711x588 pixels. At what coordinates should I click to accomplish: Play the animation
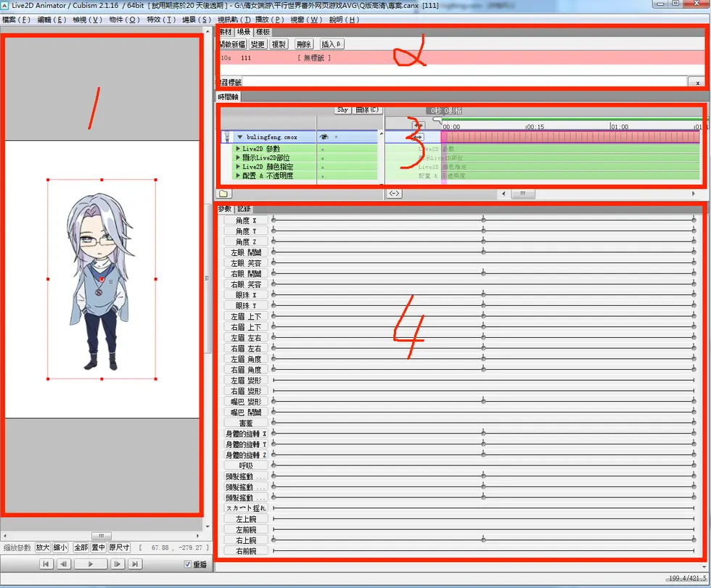pos(90,564)
